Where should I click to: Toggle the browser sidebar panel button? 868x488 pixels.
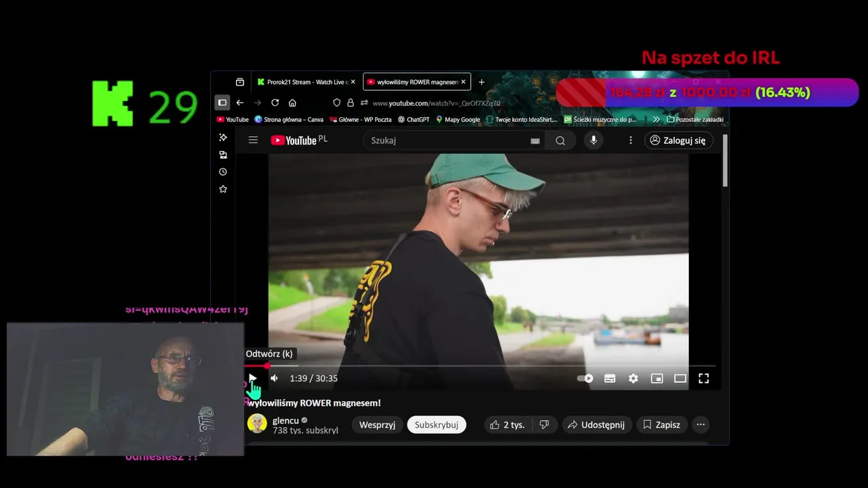click(222, 102)
